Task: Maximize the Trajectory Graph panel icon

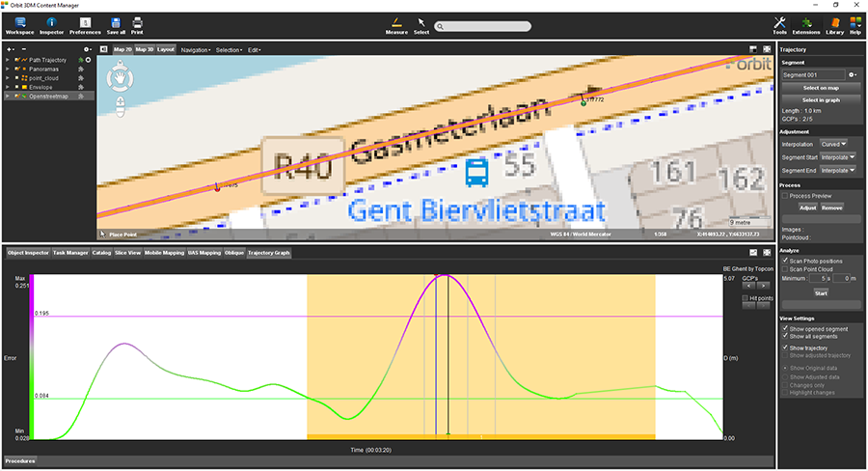Action: tap(767, 253)
